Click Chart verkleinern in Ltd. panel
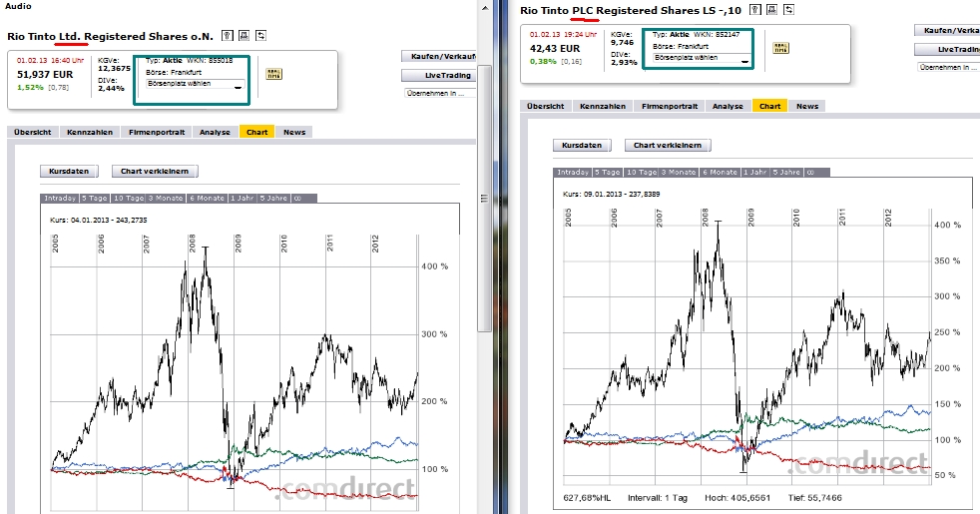Image resolution: width=980 pixels, height=514 pixels. (x=155, y=171)
